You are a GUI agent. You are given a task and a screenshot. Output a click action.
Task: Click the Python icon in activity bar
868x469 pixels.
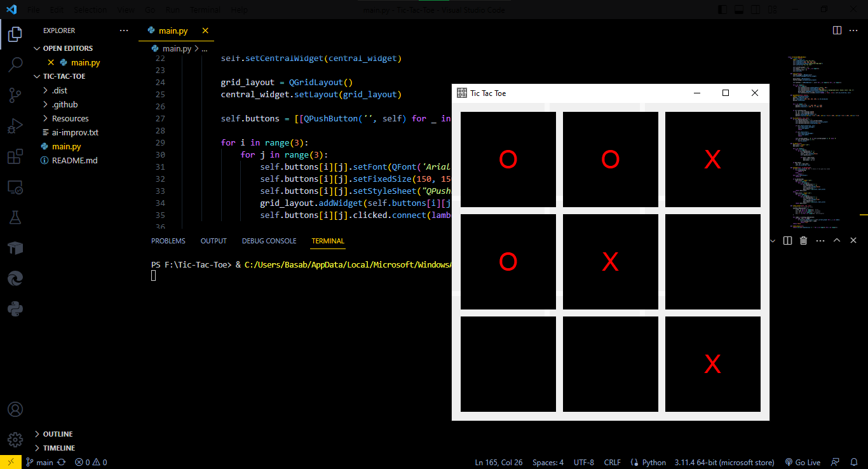click(15, 309)
